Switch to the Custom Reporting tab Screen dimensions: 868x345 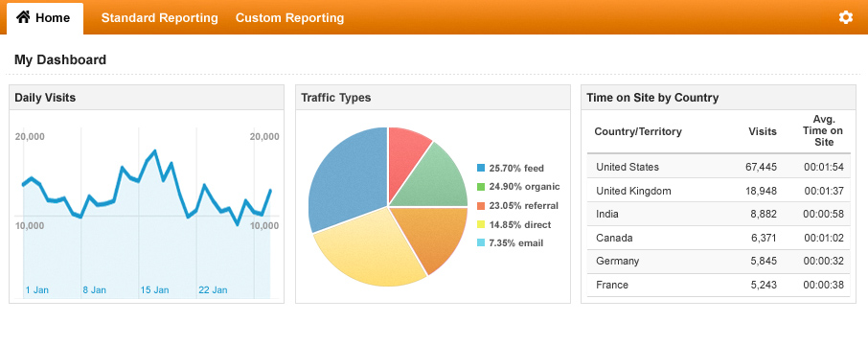coord(289,17)
